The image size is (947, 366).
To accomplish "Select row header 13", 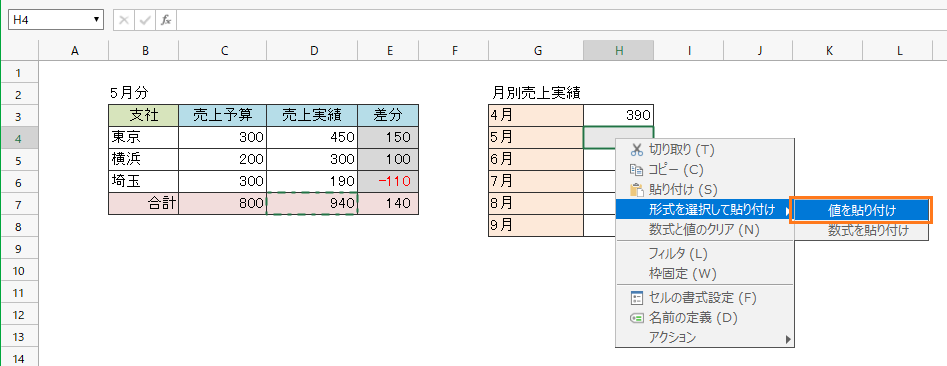I will tap(18, 336).
